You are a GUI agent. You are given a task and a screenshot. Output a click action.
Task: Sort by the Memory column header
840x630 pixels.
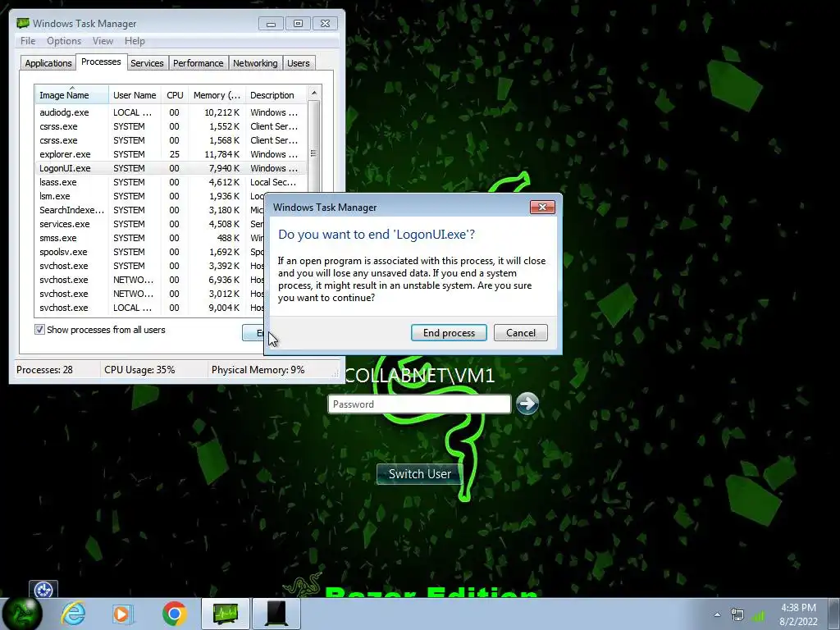pyautogui.click(x=217, y=95)
